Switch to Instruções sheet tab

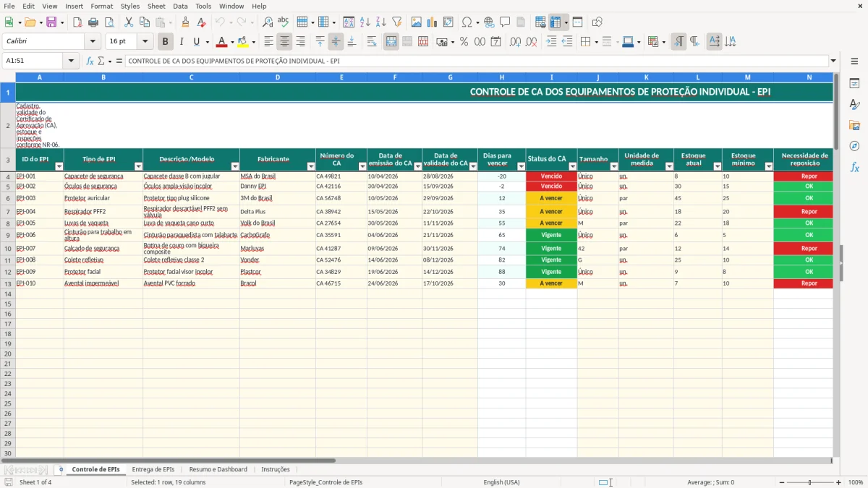(276, 469)
